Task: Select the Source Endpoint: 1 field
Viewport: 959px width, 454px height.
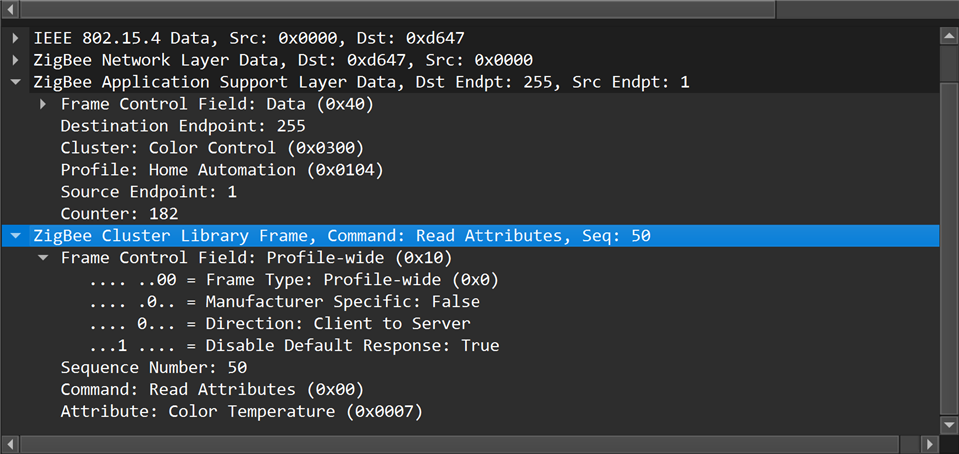Action: coord(149,192)
